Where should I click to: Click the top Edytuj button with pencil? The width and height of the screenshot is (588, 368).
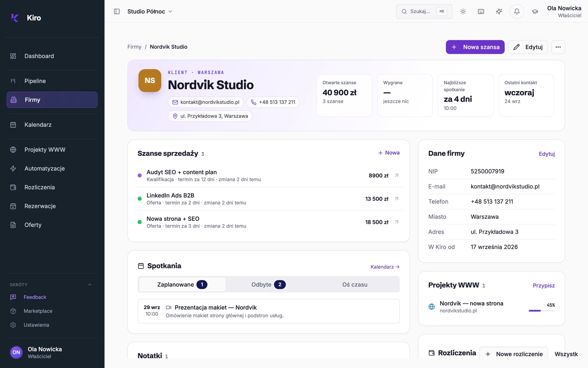click(x=528, y=47)
